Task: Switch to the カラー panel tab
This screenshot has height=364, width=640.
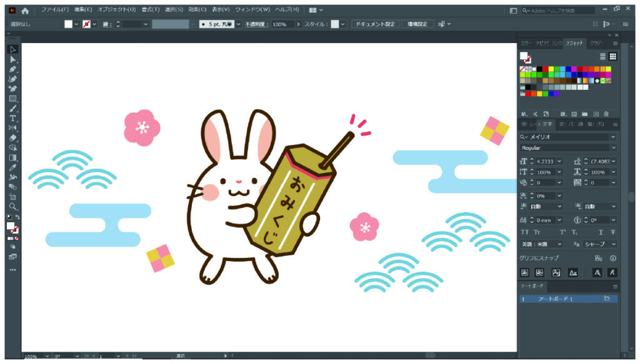Action: (526, 43)
